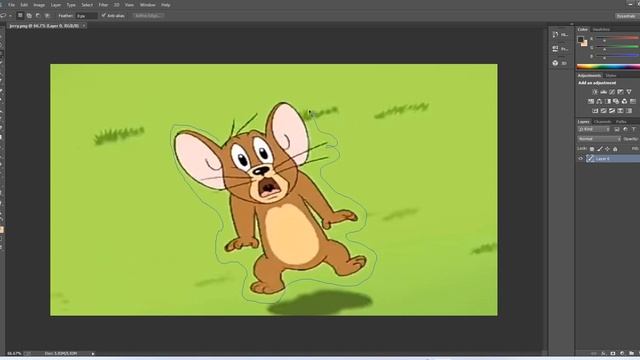Add a Black & White adjustment
This screenshot has height=360, width=640.
coord(608,101)
